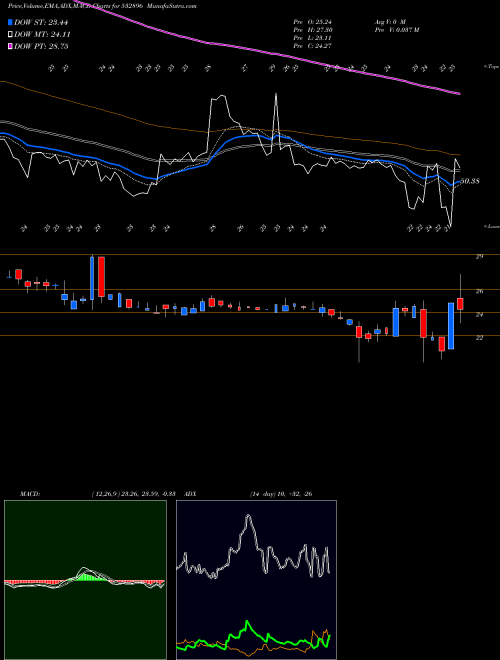Click the Pre H: 27.30 value
The image size is (500, 660).
[312, 30]
